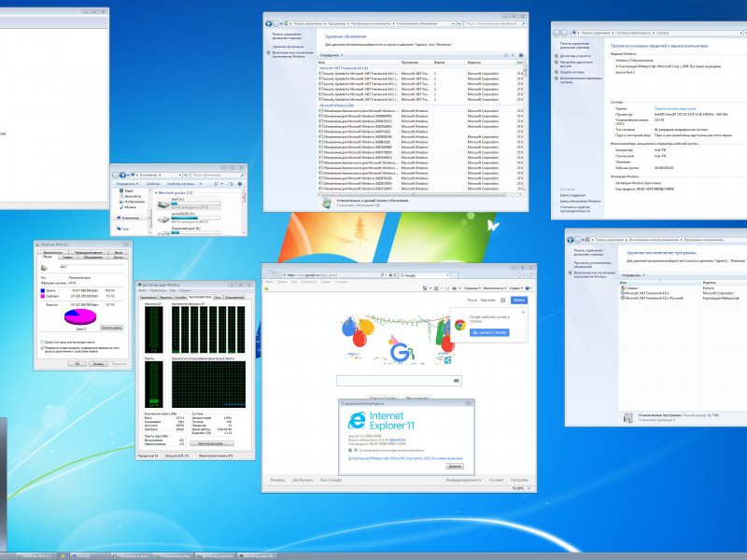Switch to the Processes tab in Task Manager
Viewport: 747px width, 560px height.
[166, 297]
